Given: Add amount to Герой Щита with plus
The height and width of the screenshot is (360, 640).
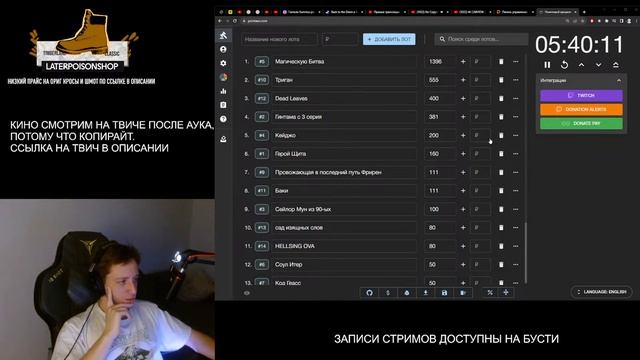Looking at the screenshot, I should tap(463, 154).
